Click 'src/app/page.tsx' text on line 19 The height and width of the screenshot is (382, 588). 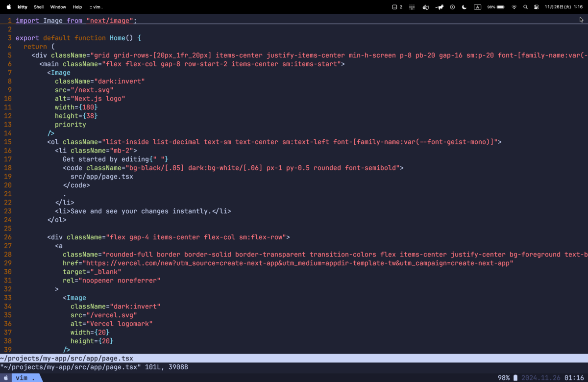(102, 177)
